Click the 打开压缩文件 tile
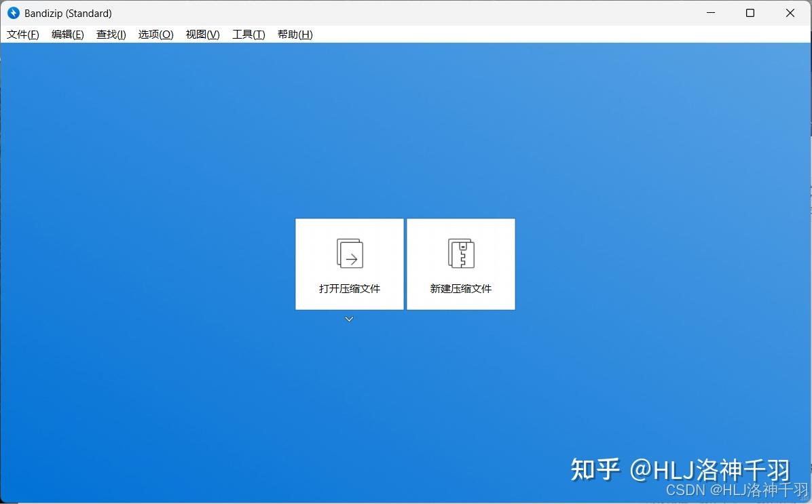Image resolution: width=812 pixels, height=504 pixels. click(x=350, y=265)
